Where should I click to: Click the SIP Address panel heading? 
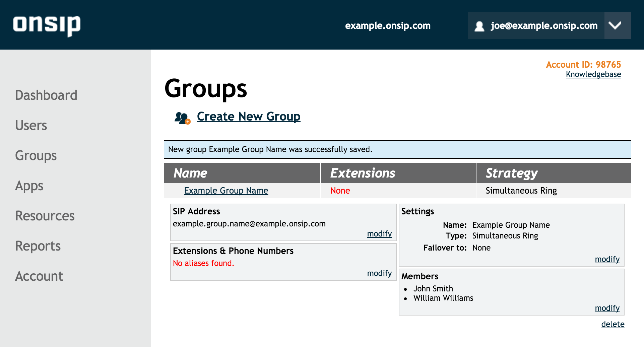[x=196, y=211]
